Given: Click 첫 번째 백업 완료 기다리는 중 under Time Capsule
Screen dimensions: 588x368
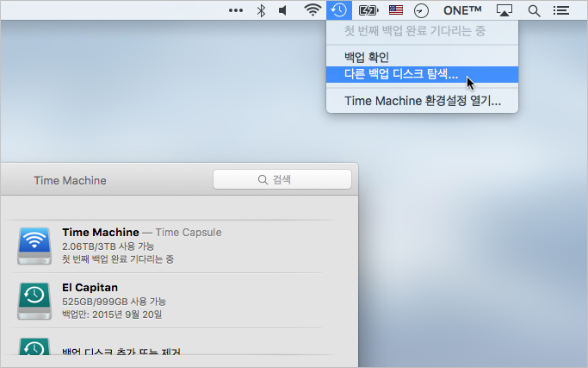Looking at the screenshot, I should coord(118,259).
